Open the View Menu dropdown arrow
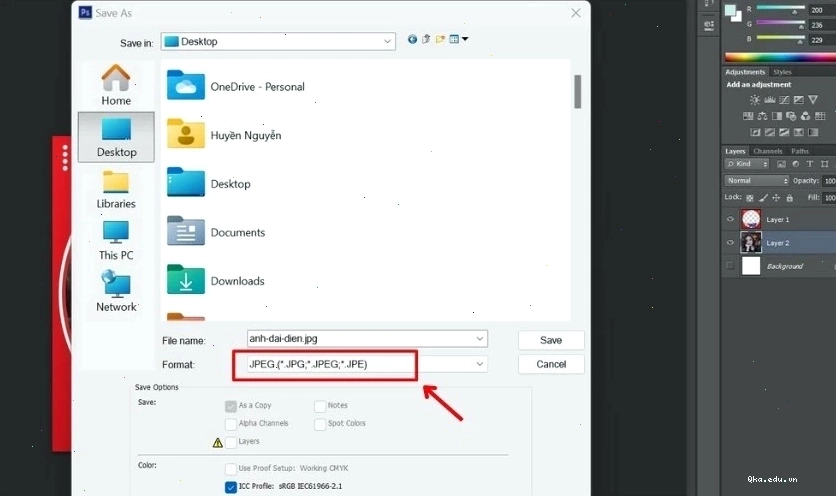 465,39
